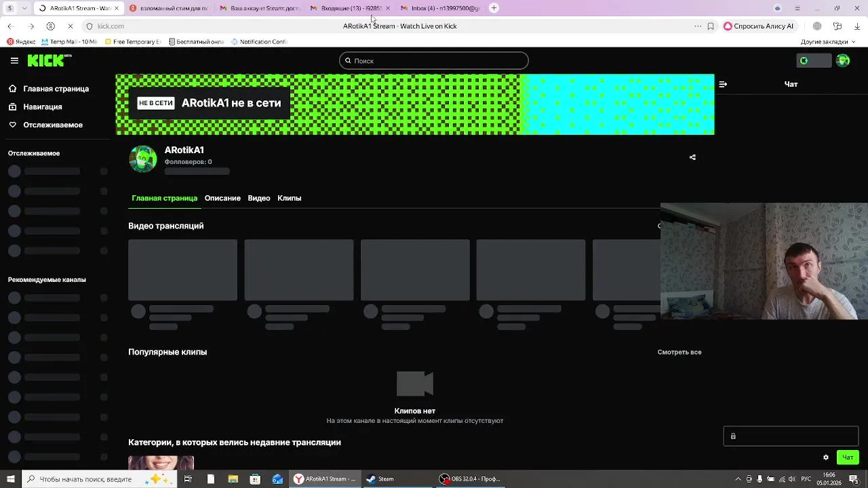The image size is (868, 488).
Task: Switch to Ваш аккаунт Steam tab
Action: (x=260, y=8)
